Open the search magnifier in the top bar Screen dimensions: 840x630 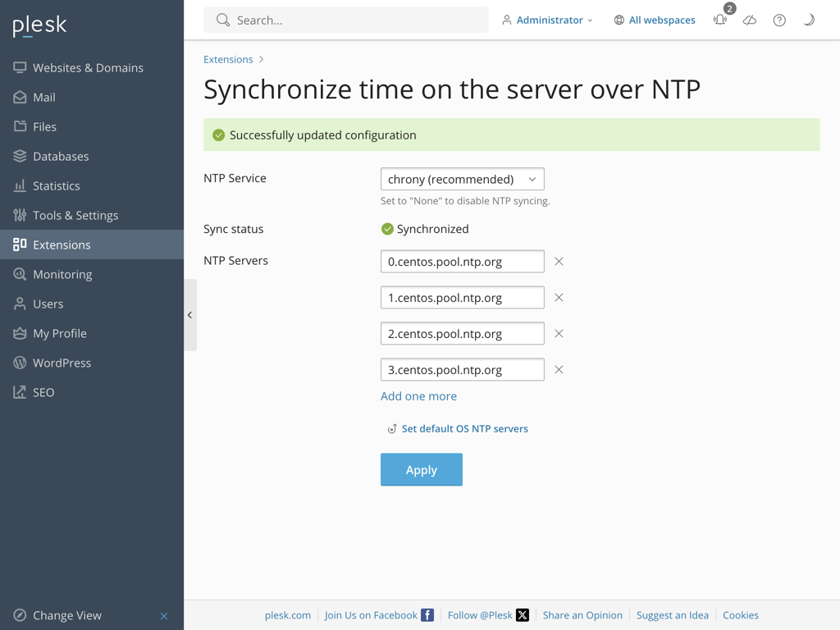point(221,19)
